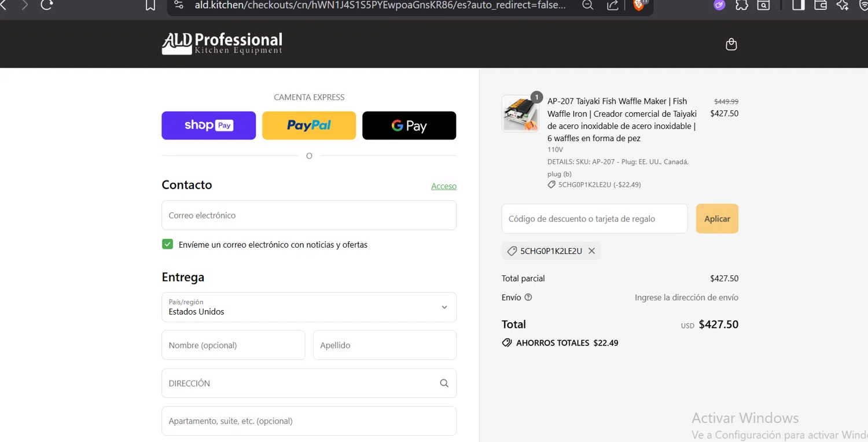The height and width of the screenshot is (442, 868).
Task: Click the browser reload button
Action: 47,5
